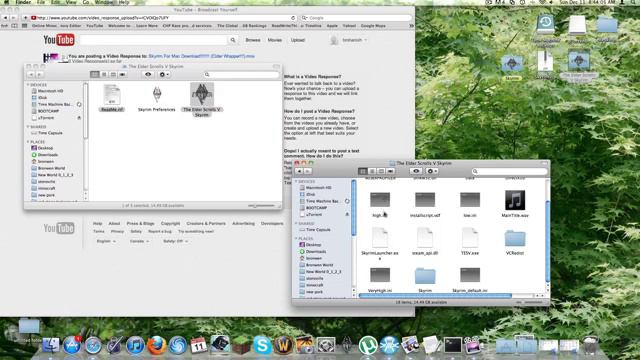Select the Skyrim folder in front Finder window
The image size is (640, 360).
pos(425,276)
